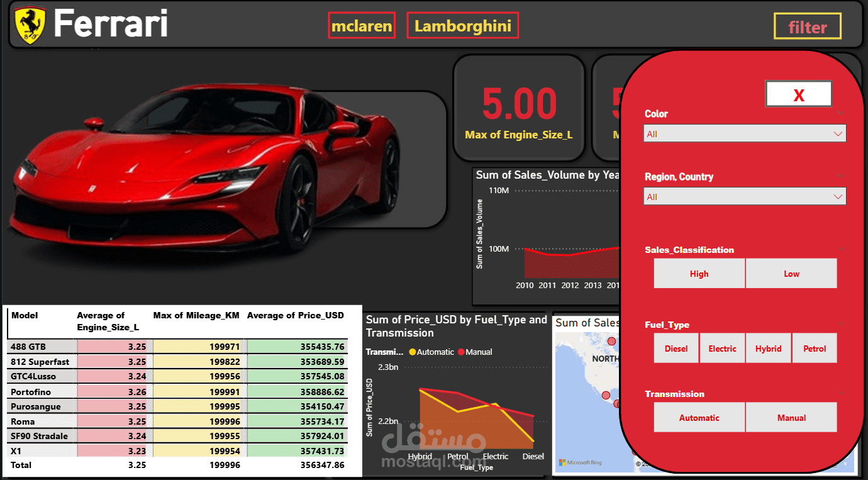The image size is (868, 480).
Task: Toggle the Automatic legend item
Action: coord(431,352)
